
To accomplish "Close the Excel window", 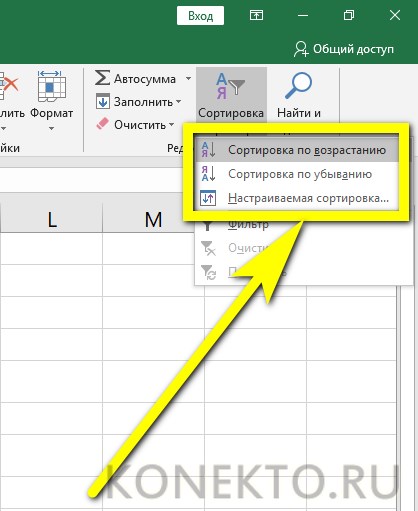I will [395, 15].
